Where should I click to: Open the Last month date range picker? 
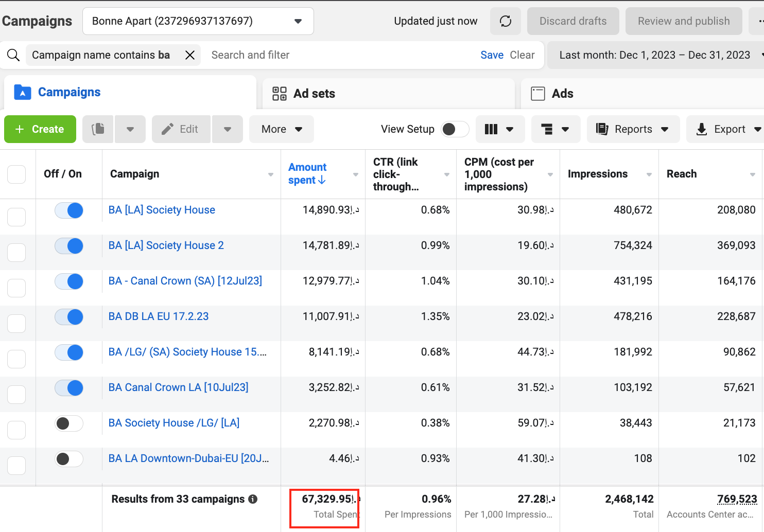655,55
